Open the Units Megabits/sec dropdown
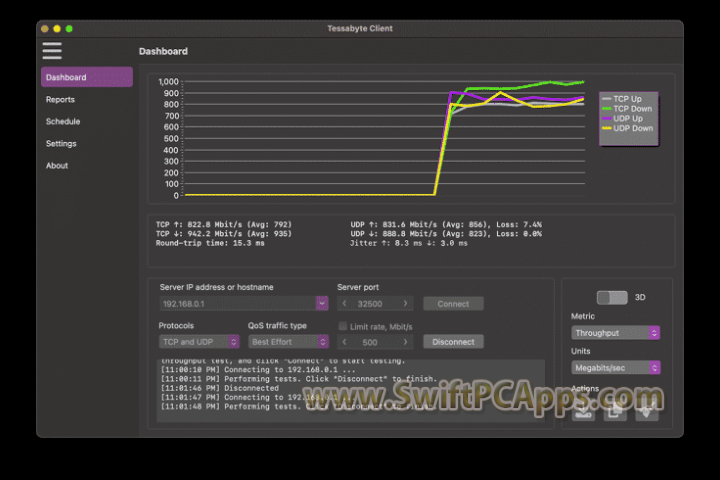The height and width of the screenshot is (480, 720). 615,367
